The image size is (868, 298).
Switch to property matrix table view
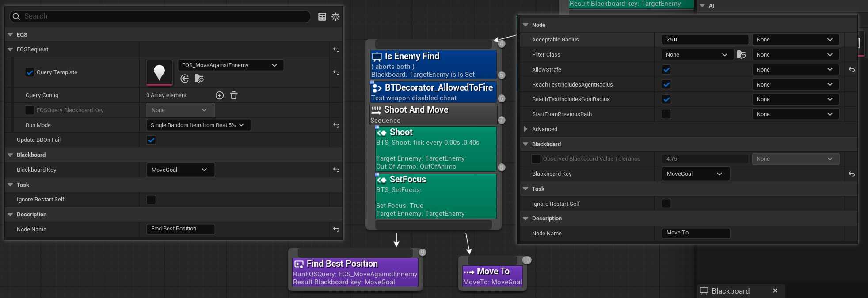coord(322,17)
